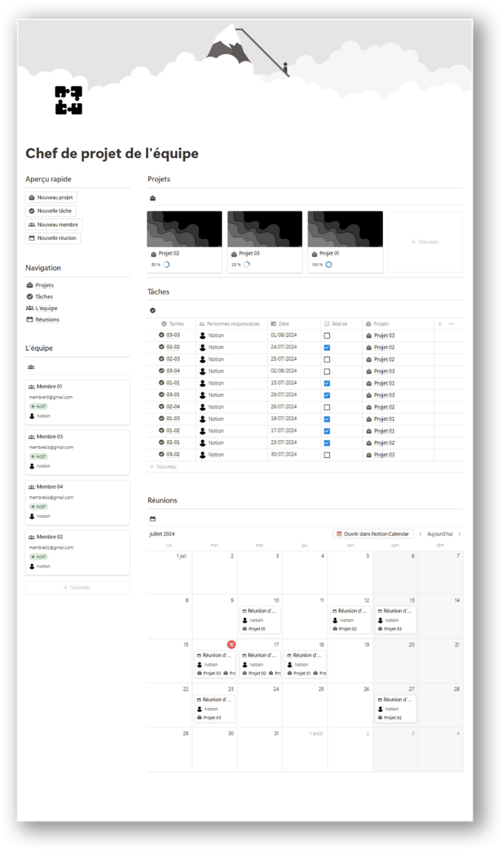Image resolution: width=504 pixels, height=868 pixels.
Task: Open the meeting on July 13
Action: [395, 620]
